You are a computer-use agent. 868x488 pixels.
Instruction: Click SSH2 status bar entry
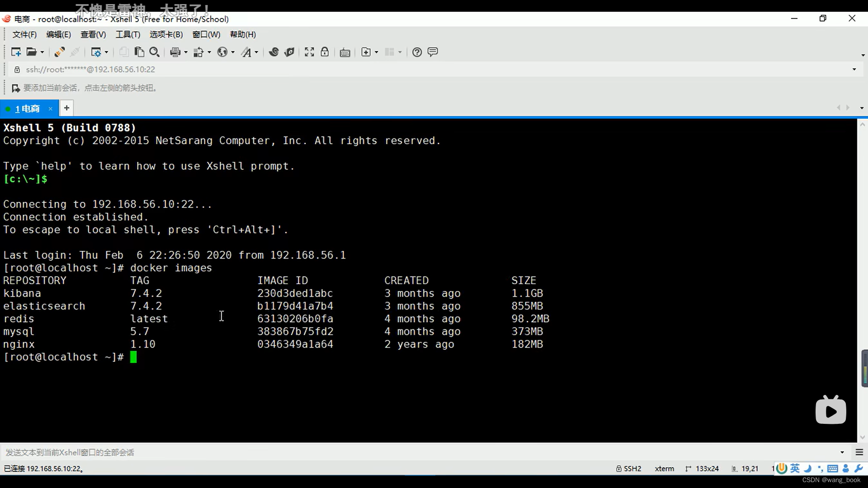coord(629,469)
